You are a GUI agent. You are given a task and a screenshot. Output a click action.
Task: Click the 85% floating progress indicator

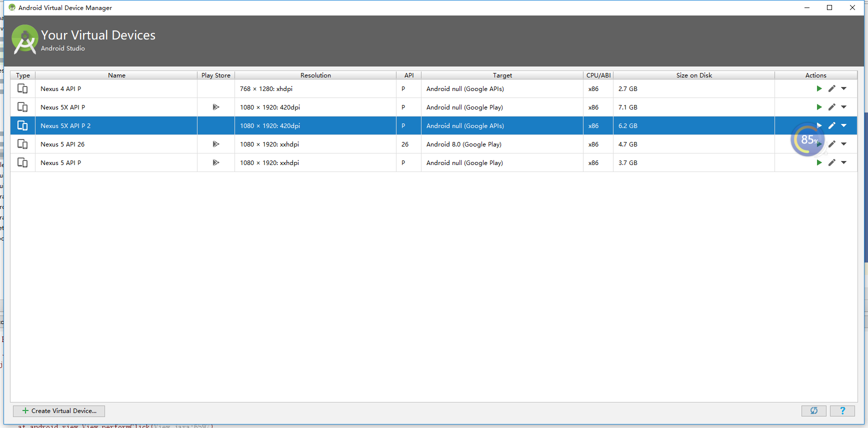(807, 139)
